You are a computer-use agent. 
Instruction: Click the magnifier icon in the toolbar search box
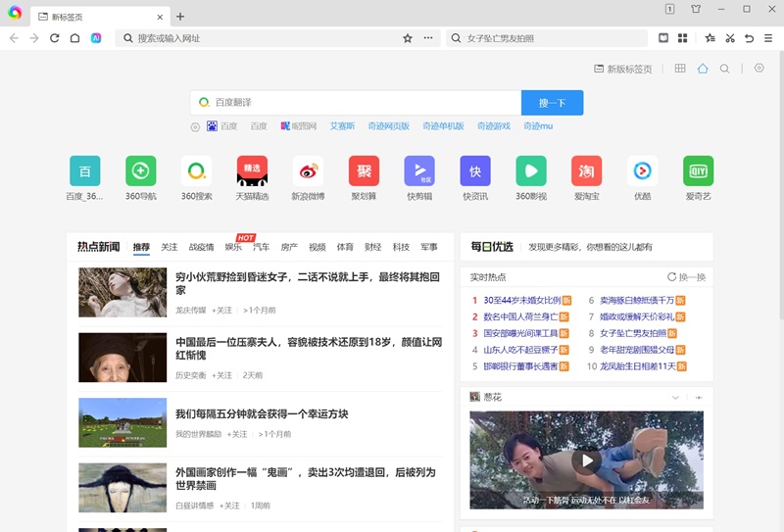tap(456, 38)
